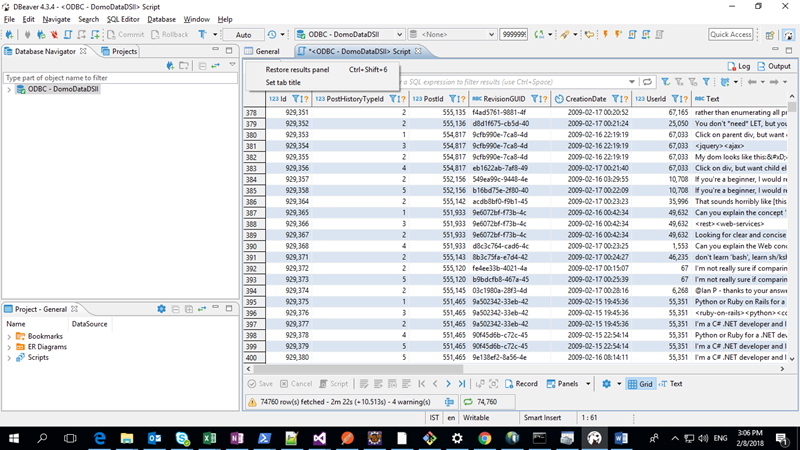The image size is (800, 450).
Task: Click the refresh icon beside the 74,760 row count
Action: click(470, 402)
